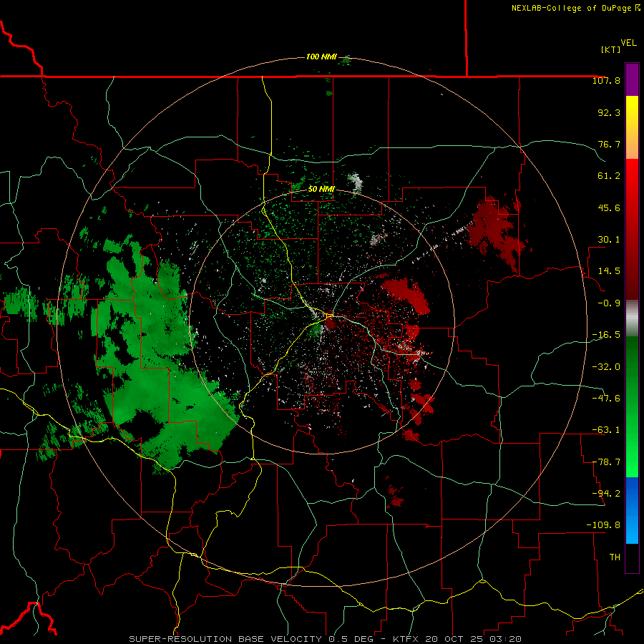The width and height of the screenshot is (644, 644).
Task: Click the [KT] units label
Action: coord(611,49)
